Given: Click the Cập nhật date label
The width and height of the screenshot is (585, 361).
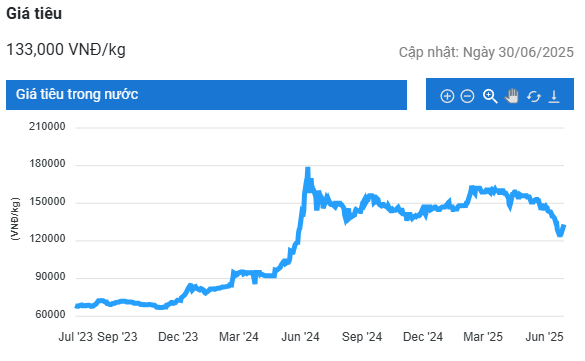Looking at the screenshot, I should click(486, 52).
